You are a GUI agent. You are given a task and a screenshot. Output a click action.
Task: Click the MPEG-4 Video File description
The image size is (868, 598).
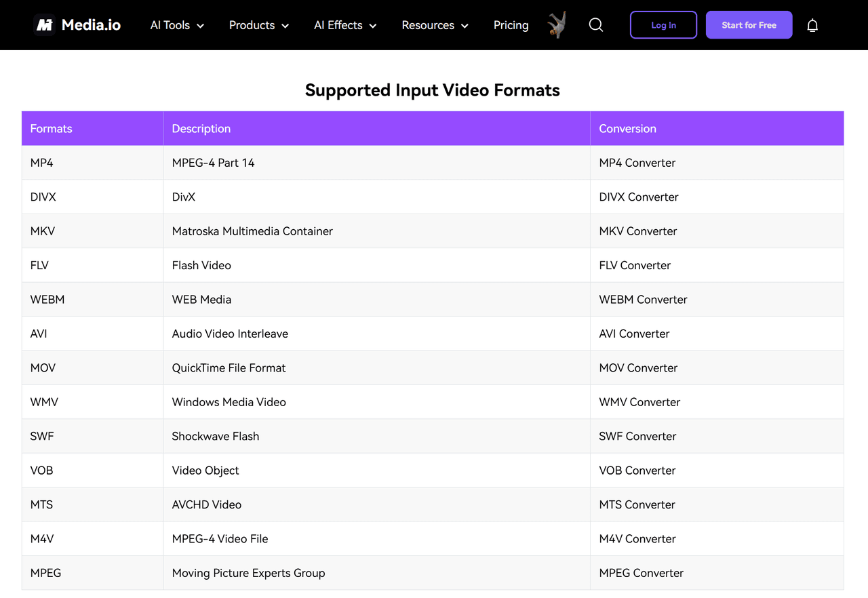coord(220,539)
